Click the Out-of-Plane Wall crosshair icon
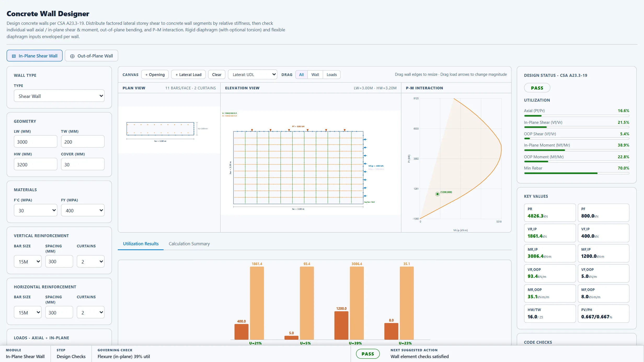Viewport: 644px width, 362px height. coord(72,56)
